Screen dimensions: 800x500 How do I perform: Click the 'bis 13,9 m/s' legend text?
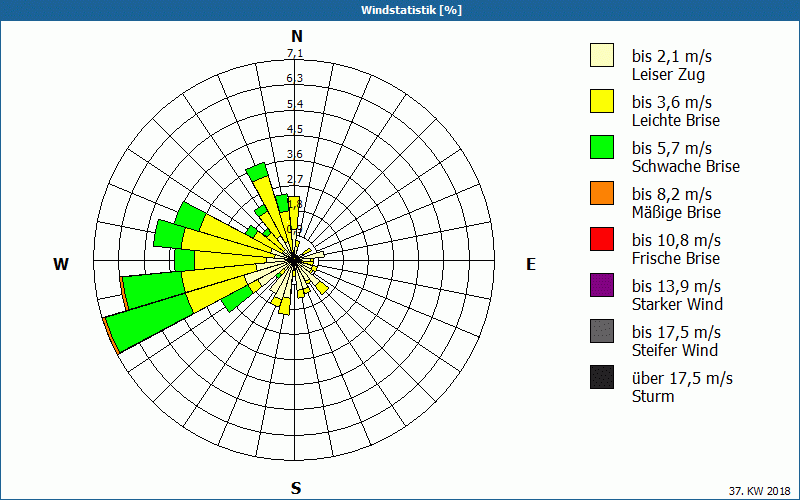tap(676, 286)
